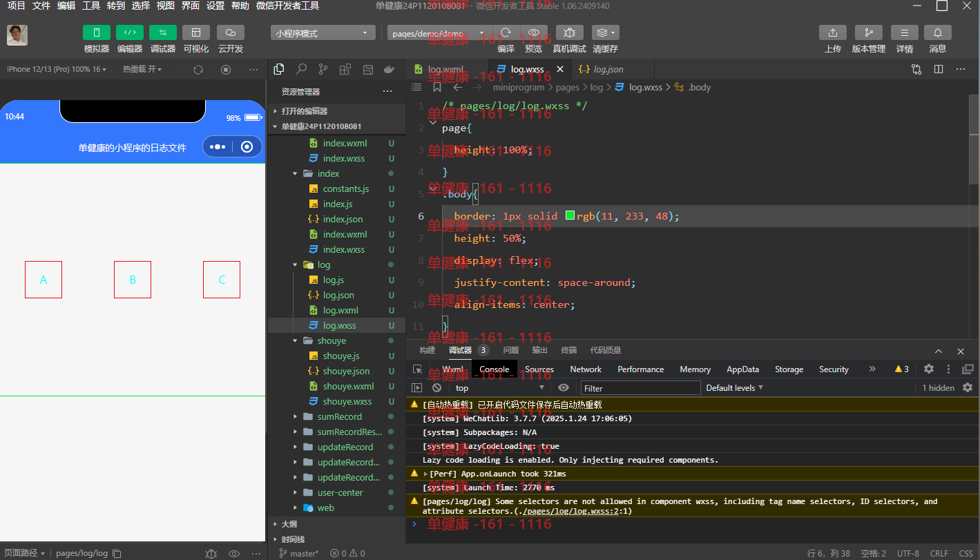This screenshot has height=560, width=980.
Task: Open version management (版本管理)
Action: point(869,32)
